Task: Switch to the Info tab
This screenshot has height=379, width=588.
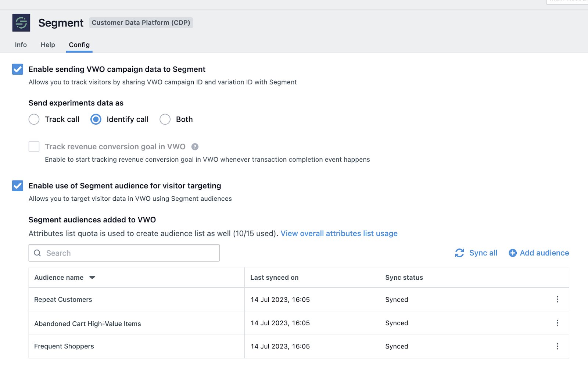Action: pyautogui.click(x=21, y=45)
